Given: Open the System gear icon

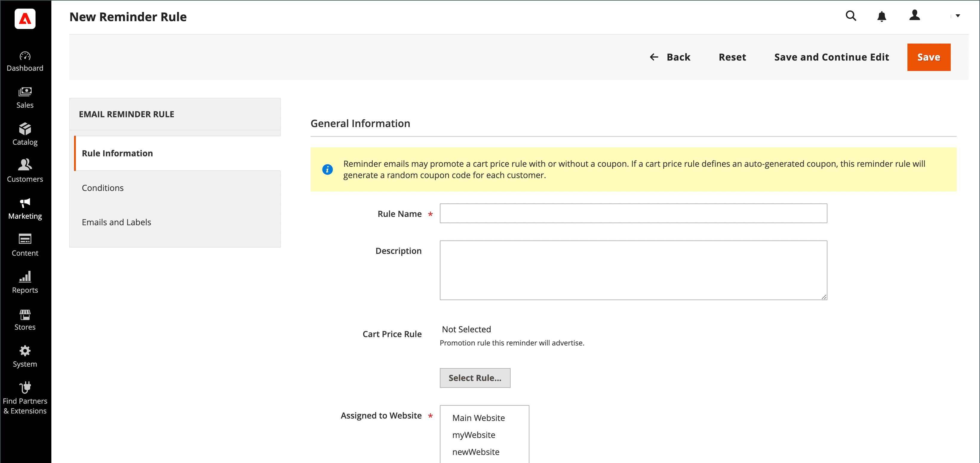Looking at the screenshot, I should pyautogui.click(x=25, y=351).
